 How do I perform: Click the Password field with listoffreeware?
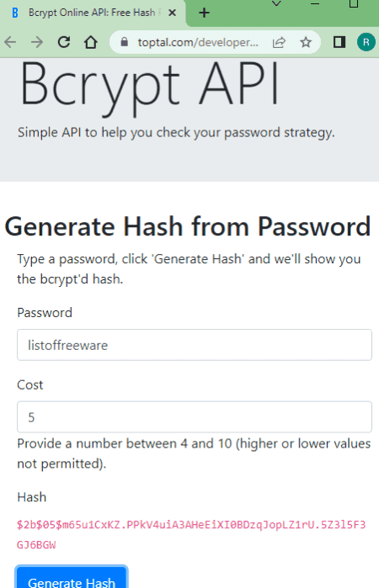pos(195,345)
